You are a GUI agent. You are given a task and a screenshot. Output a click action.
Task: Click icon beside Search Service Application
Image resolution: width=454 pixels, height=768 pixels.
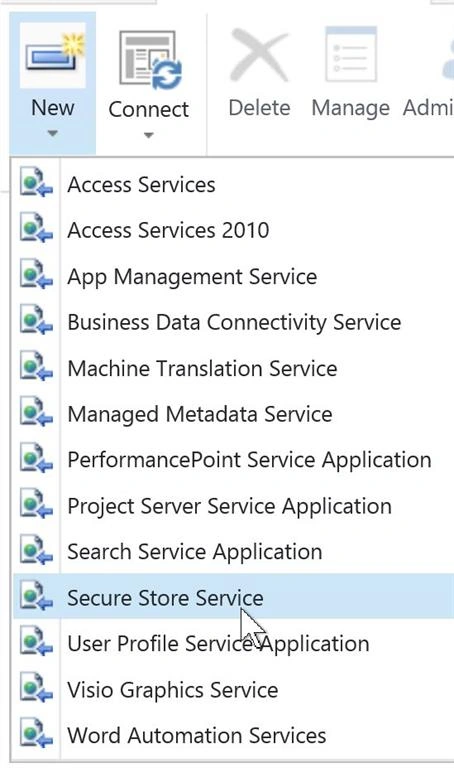[36, 552]
